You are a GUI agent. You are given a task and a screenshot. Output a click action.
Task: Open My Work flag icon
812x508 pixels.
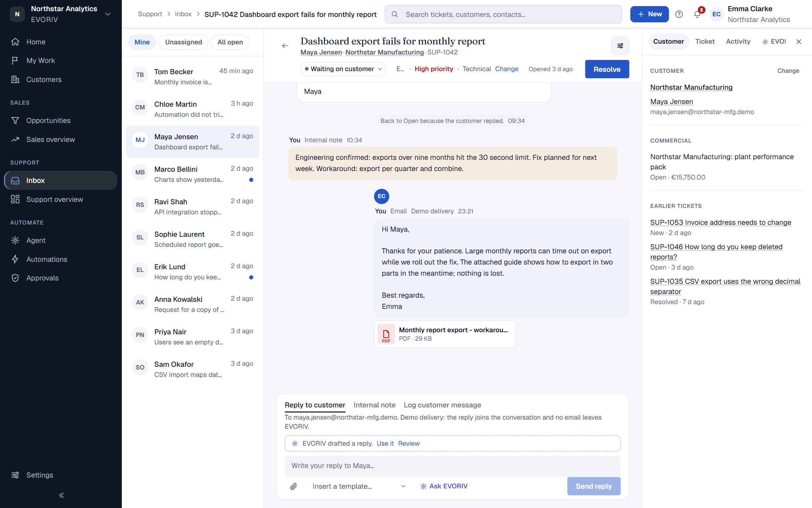point(15,61)
